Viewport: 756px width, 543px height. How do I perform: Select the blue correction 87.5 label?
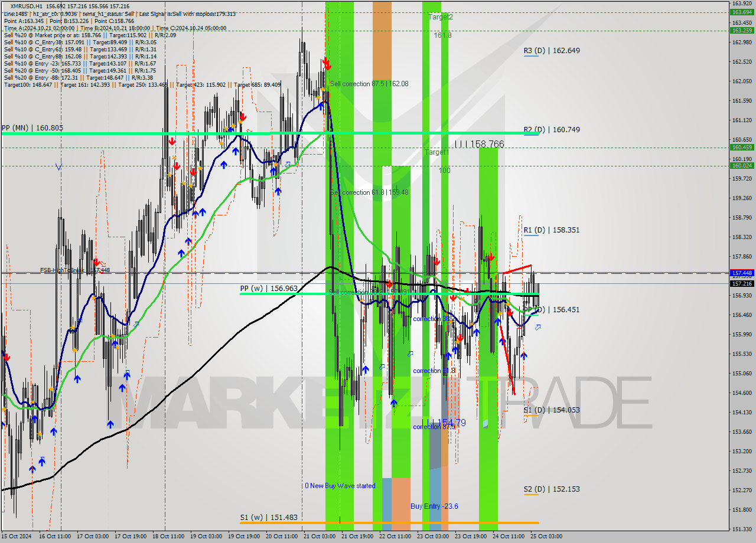pos(434,427)
